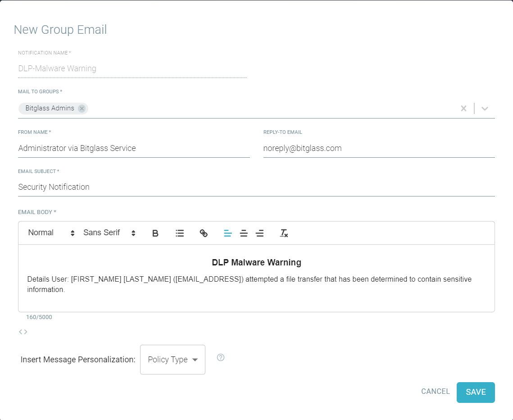Click the Reply-To Email field
The width and height of the screenshot is (513, 420).
(338, 148)
